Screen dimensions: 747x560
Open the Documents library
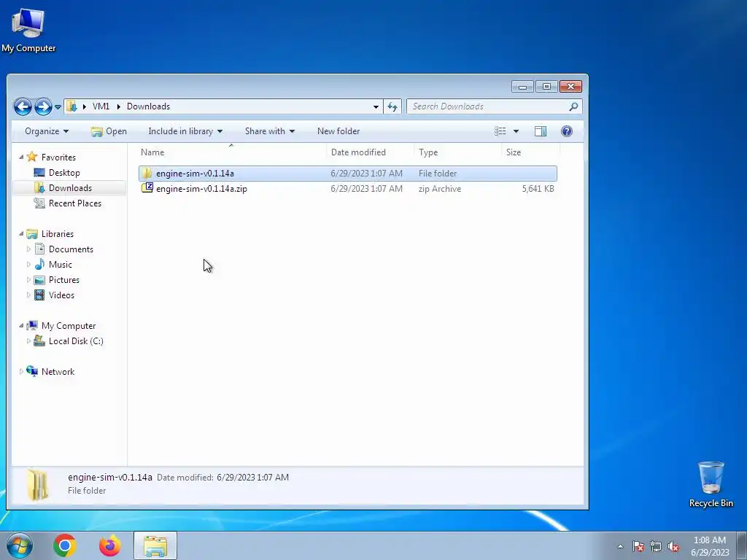coord(71,249)
